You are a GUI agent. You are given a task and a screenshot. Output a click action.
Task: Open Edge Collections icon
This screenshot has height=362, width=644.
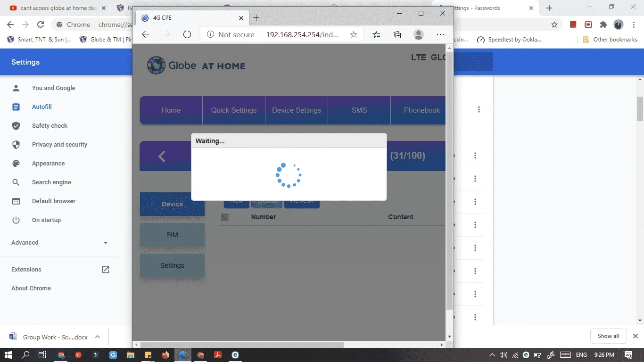397,34
